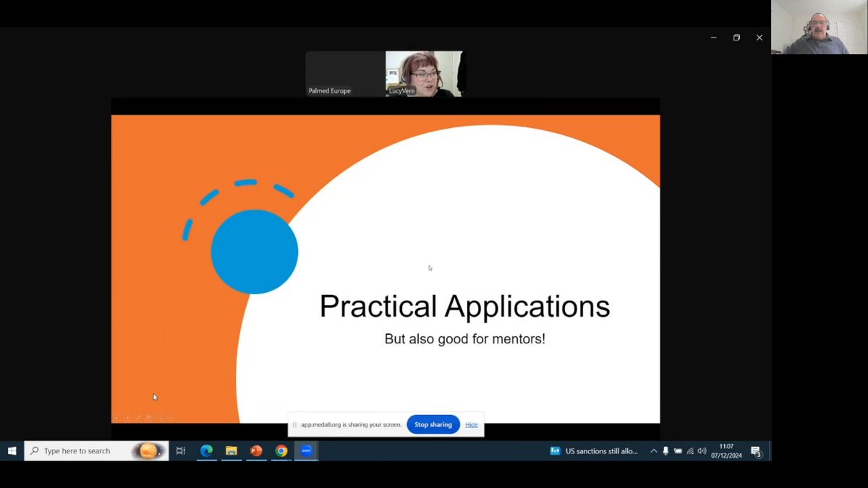Open the notification center icon
Screen dimensions: 868x488
click(756, 452)
